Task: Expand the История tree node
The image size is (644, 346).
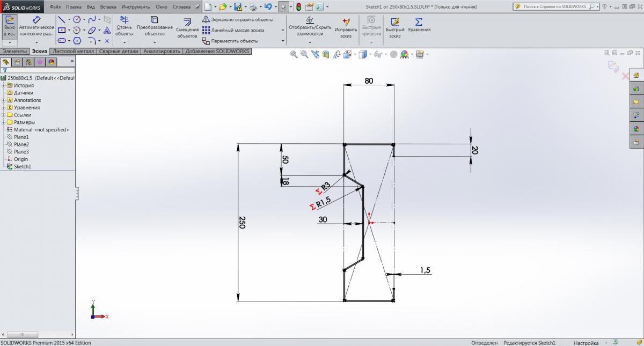Action: tap(4, 85)
